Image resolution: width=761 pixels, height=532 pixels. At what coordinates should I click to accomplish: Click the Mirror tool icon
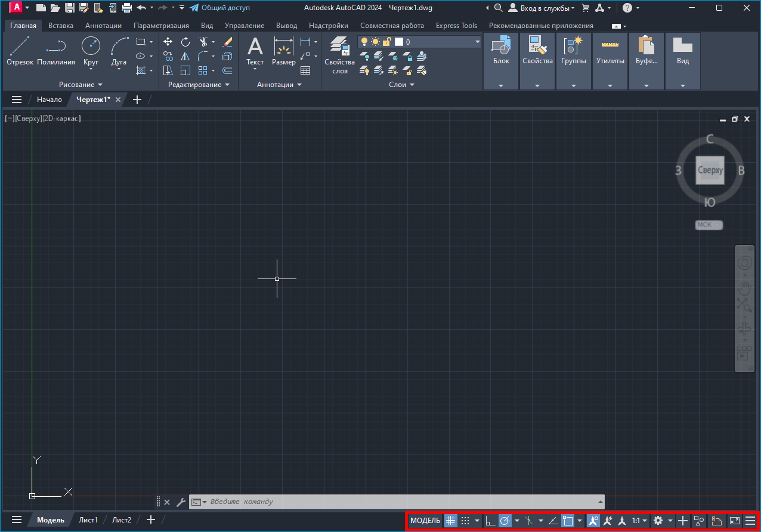pos(185,56)
